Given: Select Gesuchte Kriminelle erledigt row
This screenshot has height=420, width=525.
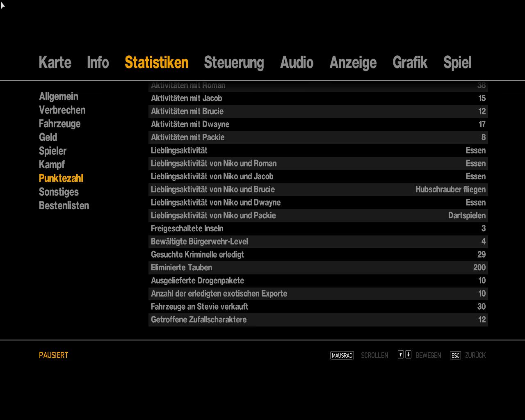Looking at the screenshot, I should tap(318, 255).
